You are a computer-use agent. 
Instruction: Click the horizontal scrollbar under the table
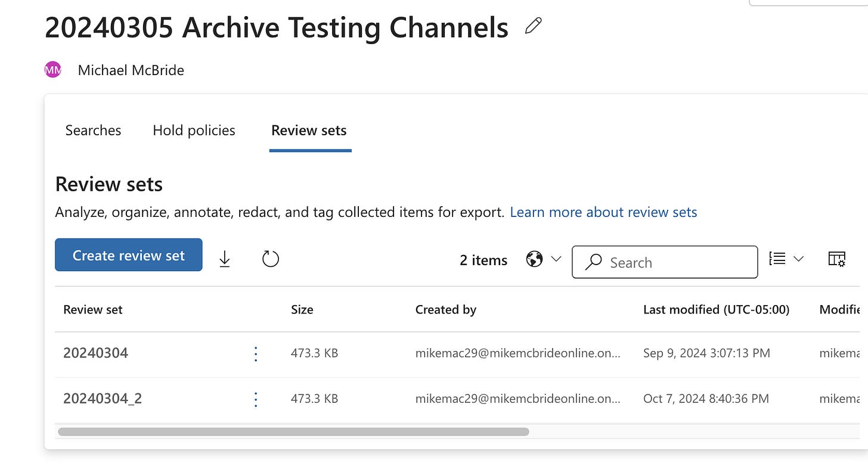pos(293,431)
